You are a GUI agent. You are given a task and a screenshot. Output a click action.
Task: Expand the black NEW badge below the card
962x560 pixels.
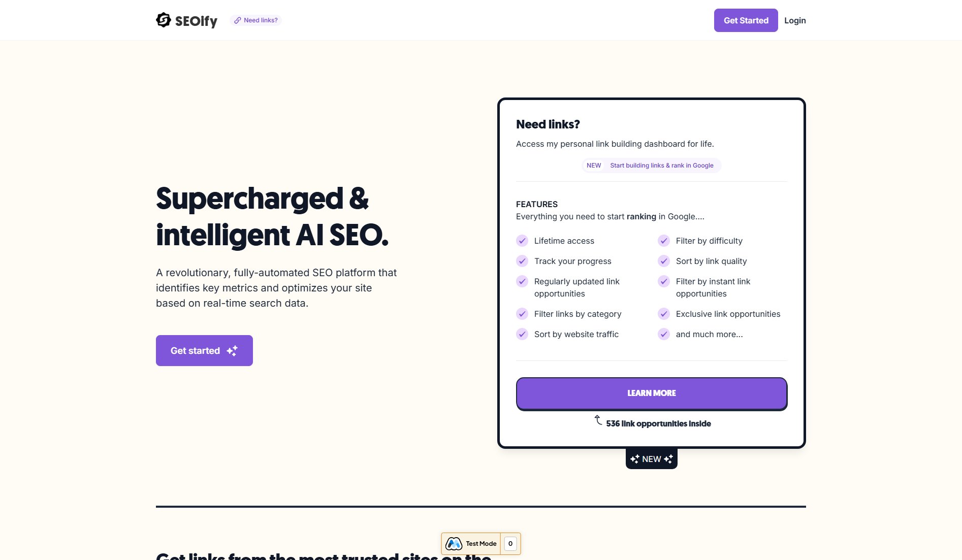(x=651, y=458)
